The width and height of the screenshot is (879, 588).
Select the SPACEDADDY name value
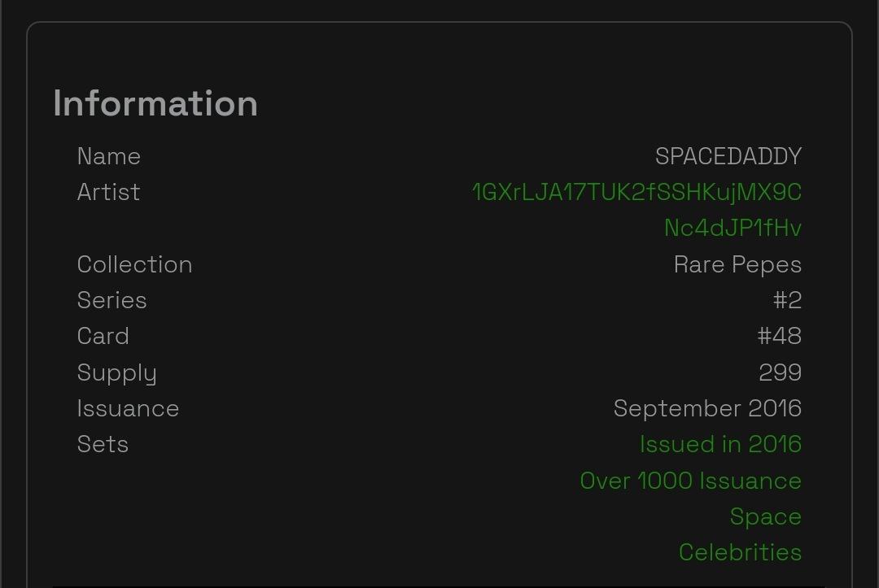pos(728,156)
